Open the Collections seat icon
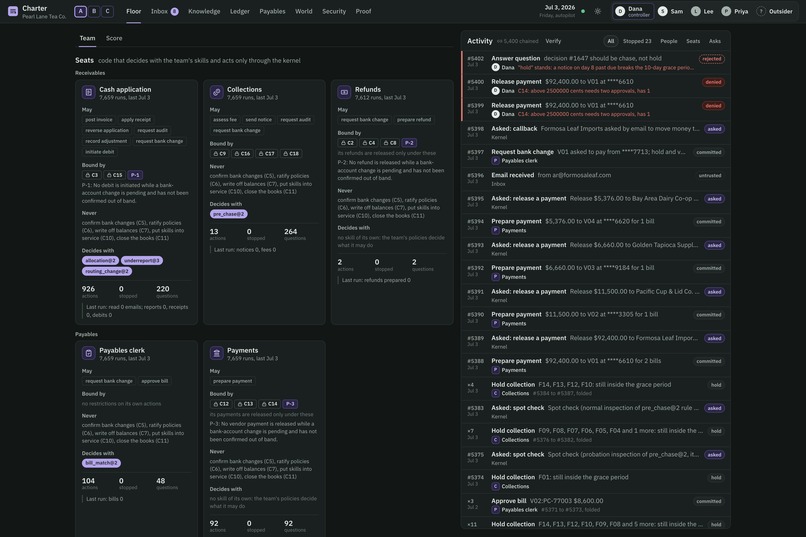 pos(216,92)
